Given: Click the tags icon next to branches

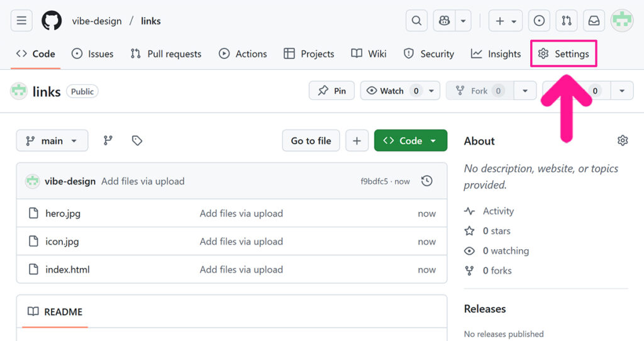Looking at the screenshot, I should 137,141.
